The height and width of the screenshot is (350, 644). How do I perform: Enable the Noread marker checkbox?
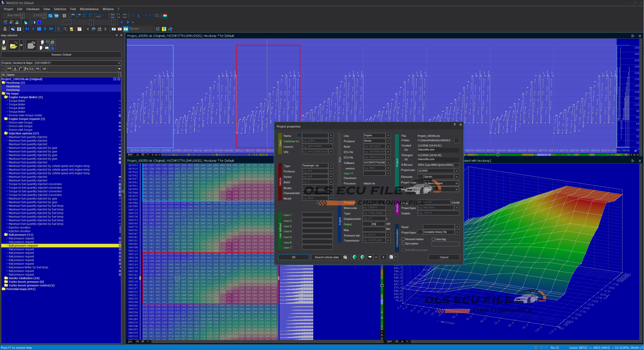[403, 239]
